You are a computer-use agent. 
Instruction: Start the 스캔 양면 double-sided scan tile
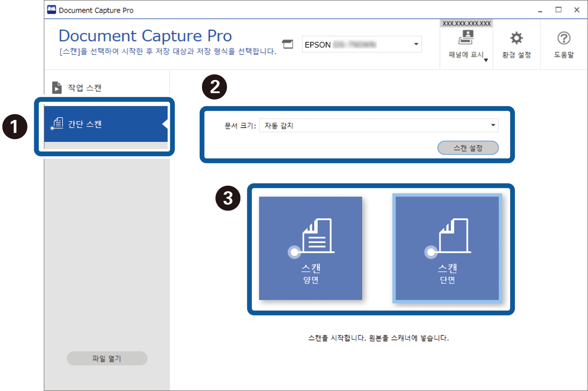tap(310, 248)
